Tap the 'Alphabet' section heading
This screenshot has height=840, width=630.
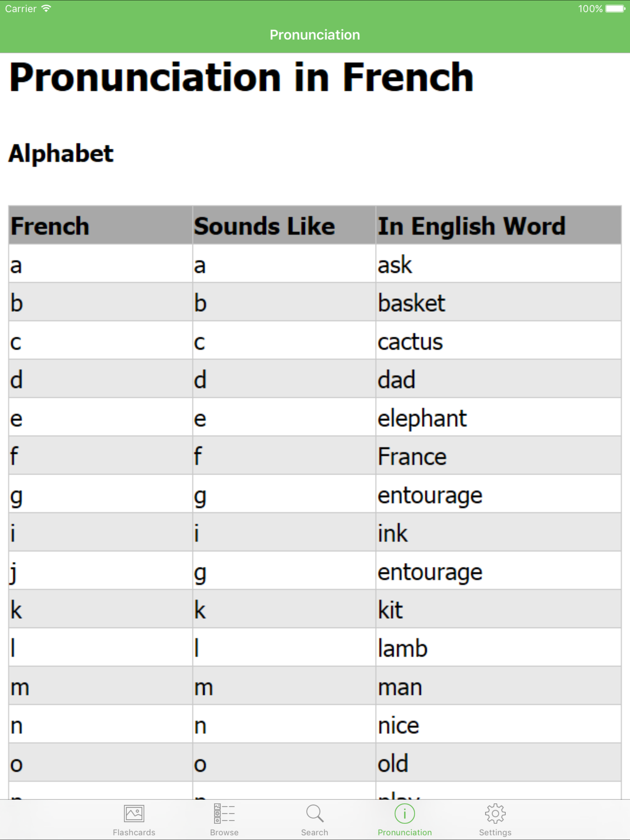61,154
